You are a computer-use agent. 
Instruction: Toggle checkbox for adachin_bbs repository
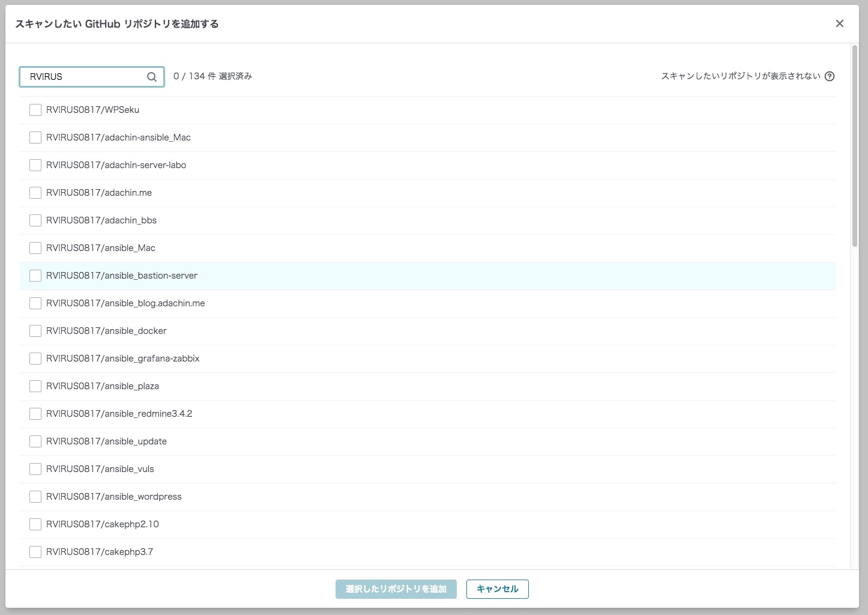35,220
